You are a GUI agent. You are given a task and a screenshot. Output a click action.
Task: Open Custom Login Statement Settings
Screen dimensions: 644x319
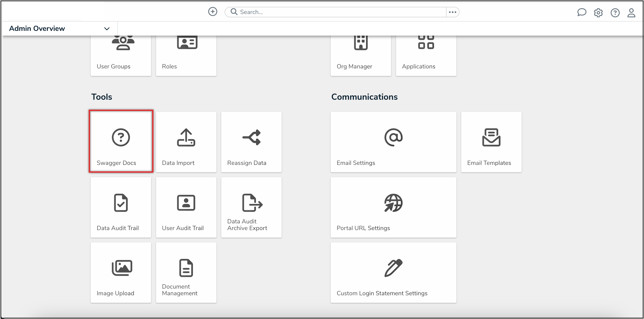click(393, 273)
